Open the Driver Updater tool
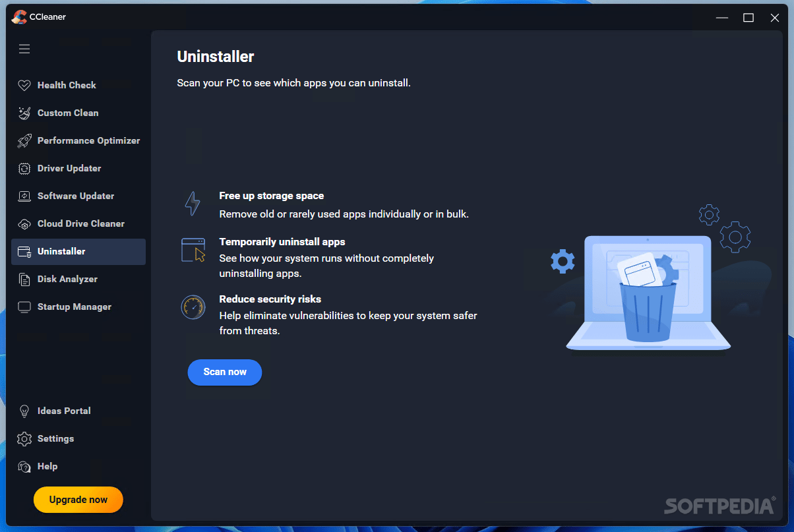This screenshot has height=532, width=794. tap(71, 168)
